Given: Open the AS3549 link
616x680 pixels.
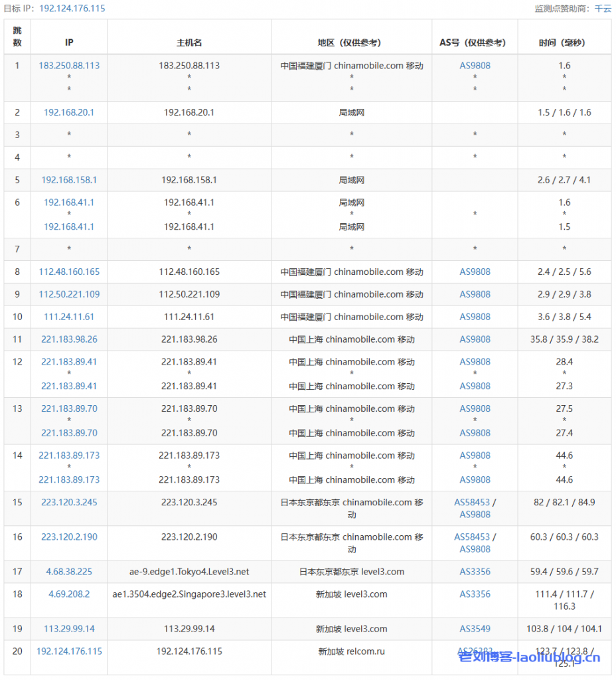Looking at the screenshot, I should (475, 629).
